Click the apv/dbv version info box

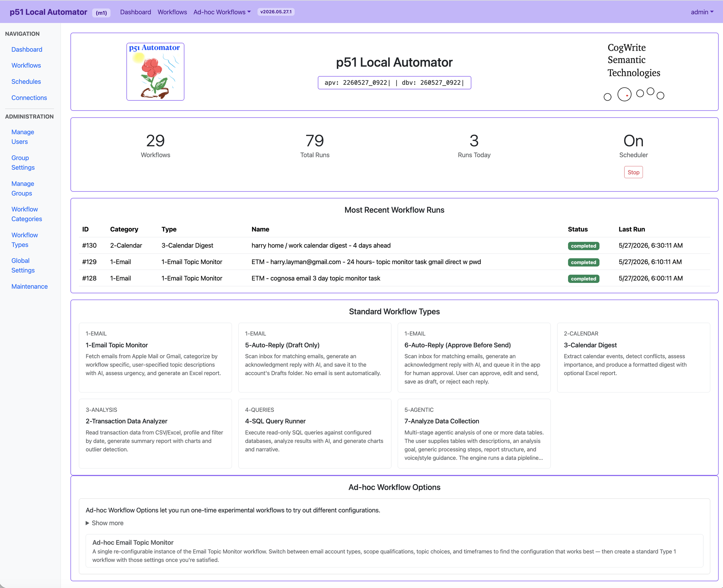point(394,83)
